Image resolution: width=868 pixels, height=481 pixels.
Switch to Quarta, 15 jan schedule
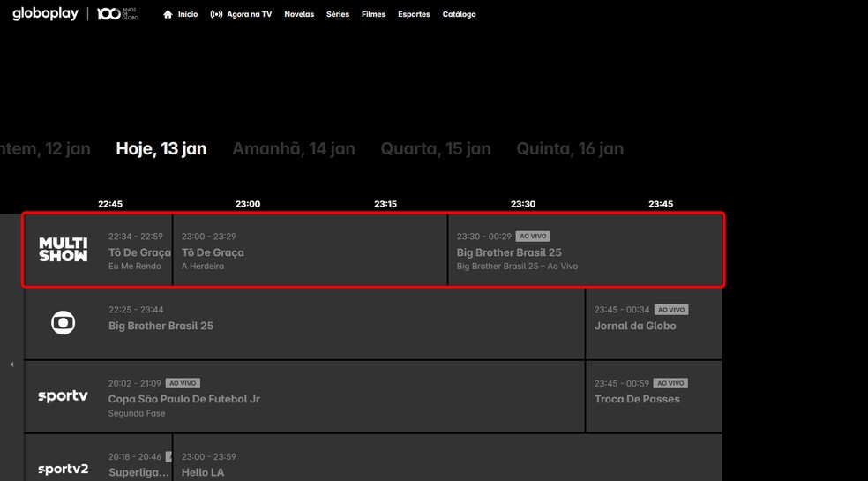tap(436, 148)
